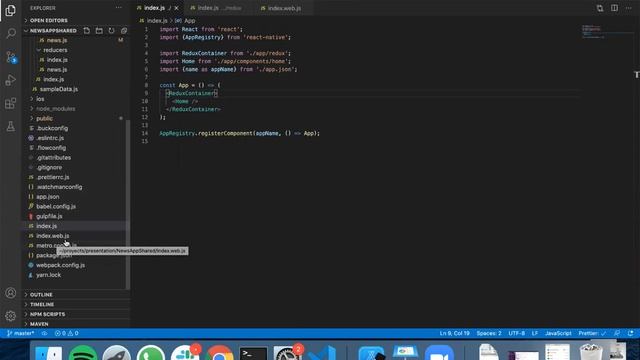Click the New File icon in NEWSAPPSHARED header
Image resolution: width=640 pixels, height=360 pixels.
(x=87, y=31)
